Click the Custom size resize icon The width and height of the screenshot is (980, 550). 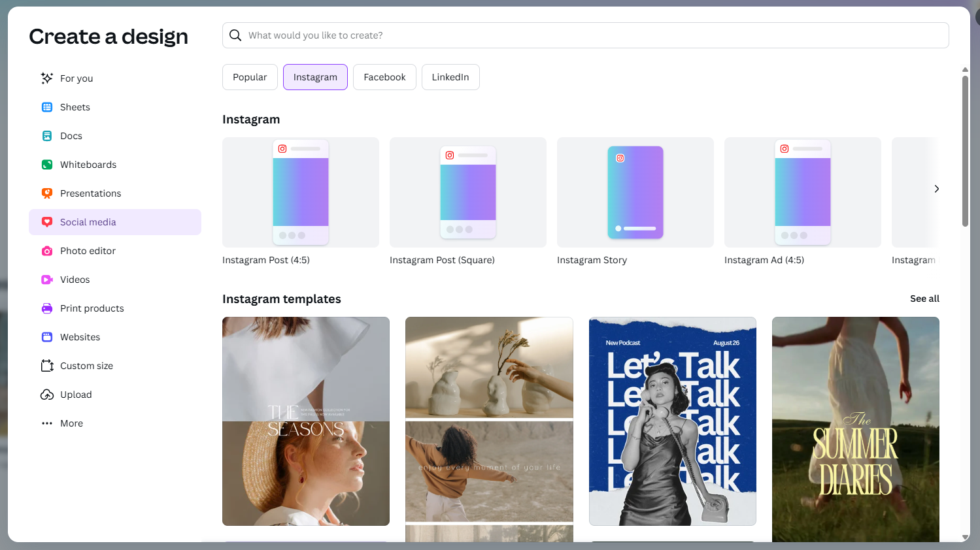[x=47, y=366]
